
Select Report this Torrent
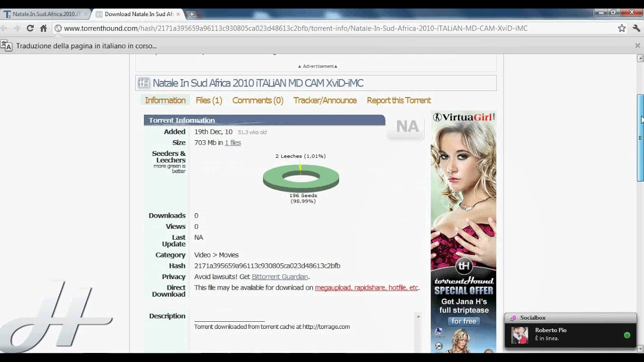pyautogui.click(x=399, y=100)
